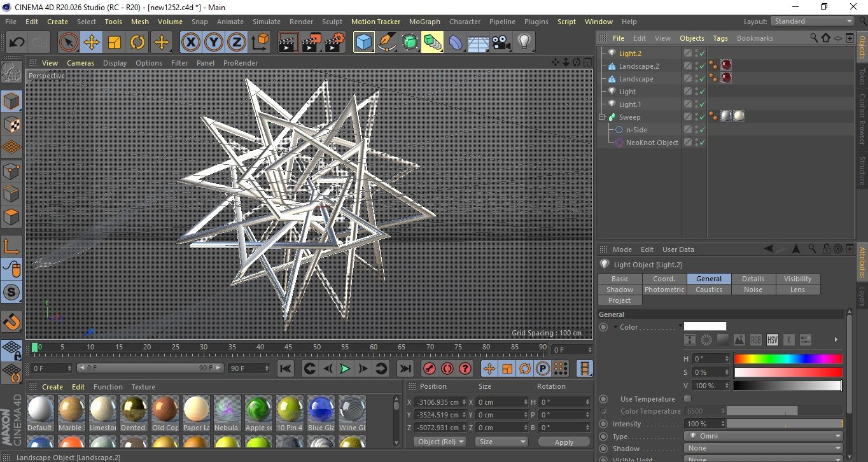Switch to the Coord. tab
The image size is (868, 462).
(x=664, y=279)
